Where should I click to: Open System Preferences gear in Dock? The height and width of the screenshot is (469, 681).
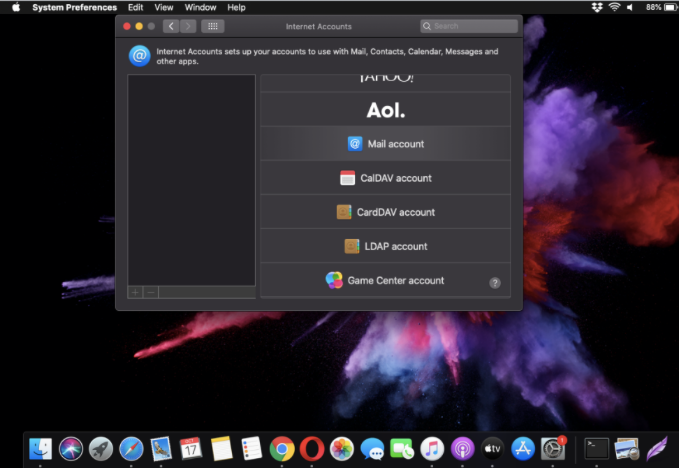pyautogui.click(x=553, y=449)
